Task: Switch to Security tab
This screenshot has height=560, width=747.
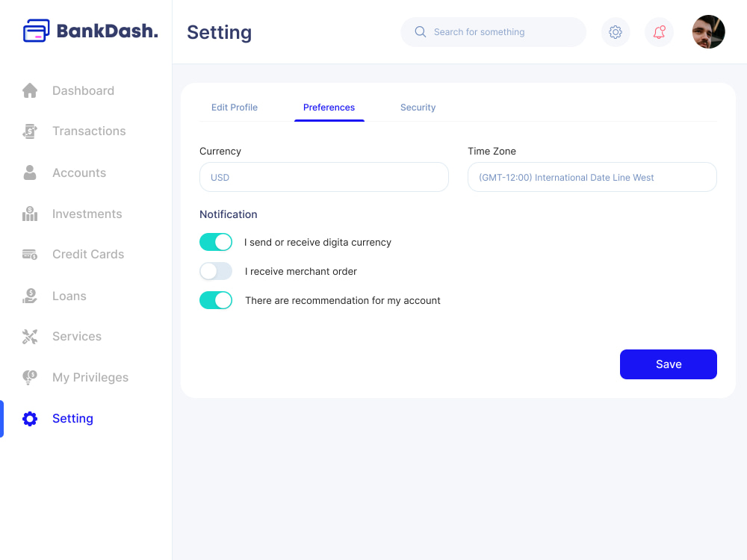Action: pos(418,107)
